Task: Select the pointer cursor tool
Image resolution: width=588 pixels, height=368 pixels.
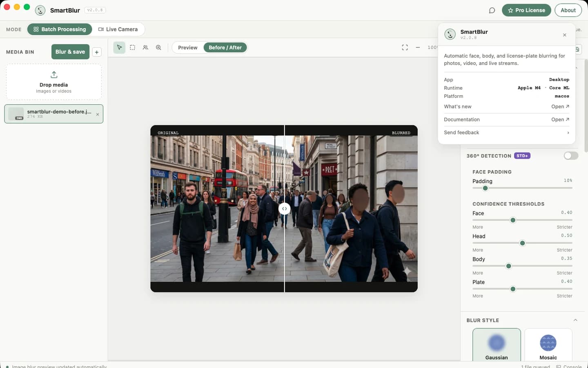Action: (x=119, y=47)
